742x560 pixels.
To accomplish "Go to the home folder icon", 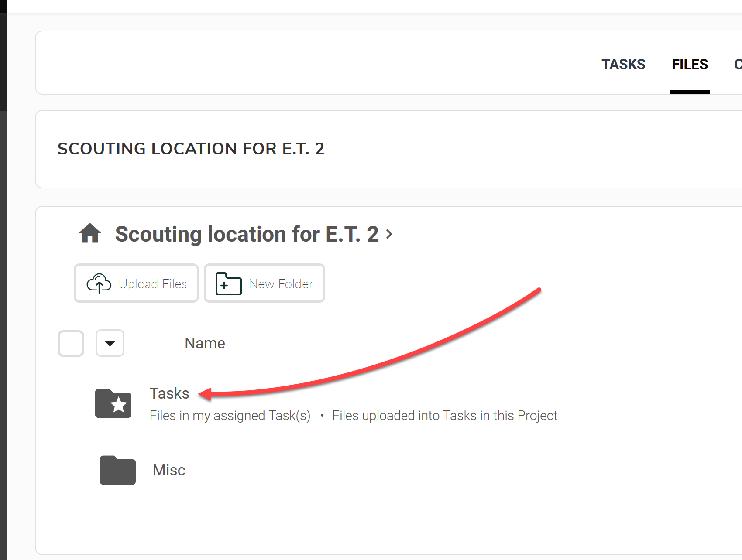I will pyautogui.click(x=90, y=233).
